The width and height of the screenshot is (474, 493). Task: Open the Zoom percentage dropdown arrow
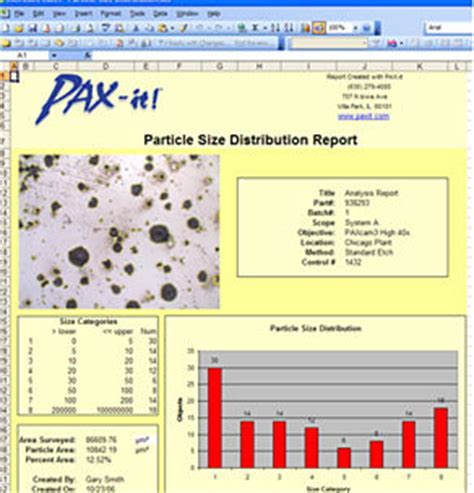tap(355, 28)
